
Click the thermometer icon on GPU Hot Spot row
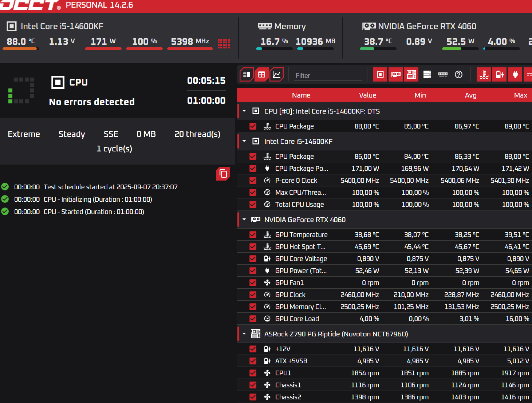[267, 246]
